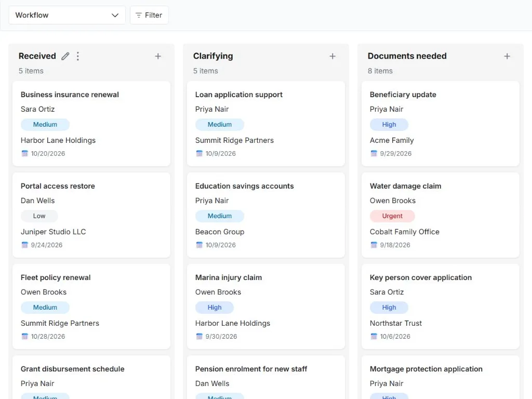
Task: Click the High tag on Key person cover application
Action: point(389,308)
